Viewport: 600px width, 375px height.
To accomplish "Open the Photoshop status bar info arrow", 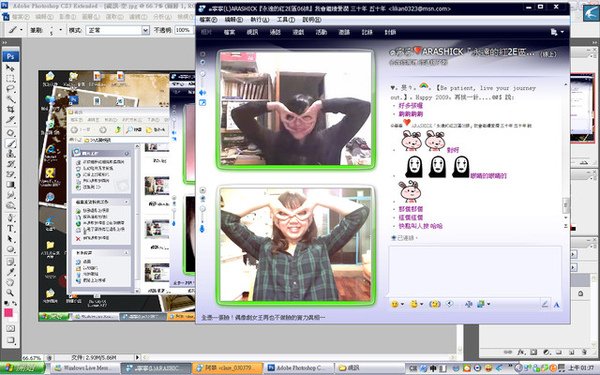I will point(137,357).
